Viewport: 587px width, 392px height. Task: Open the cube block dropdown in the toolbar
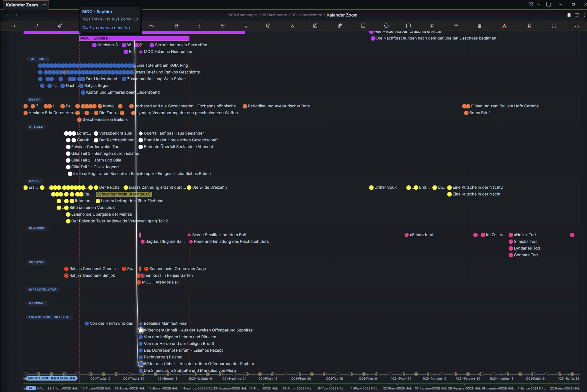pyautogui.click(x=269, y=26)
